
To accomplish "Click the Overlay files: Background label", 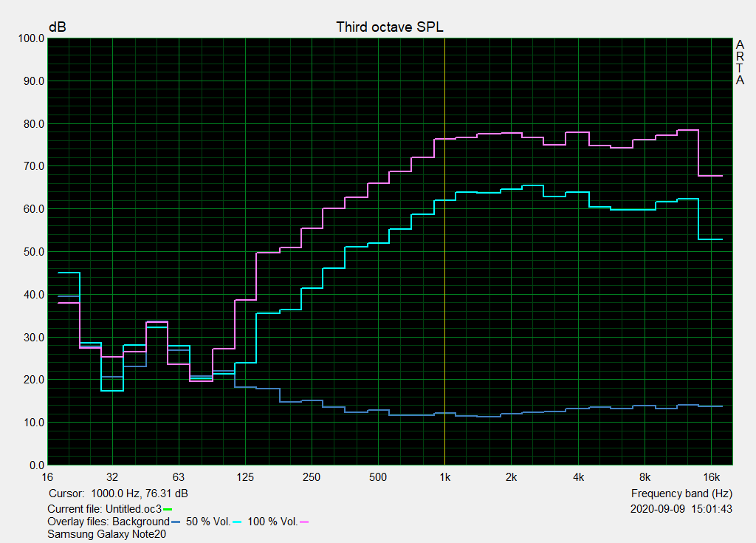I will [109, 522].
